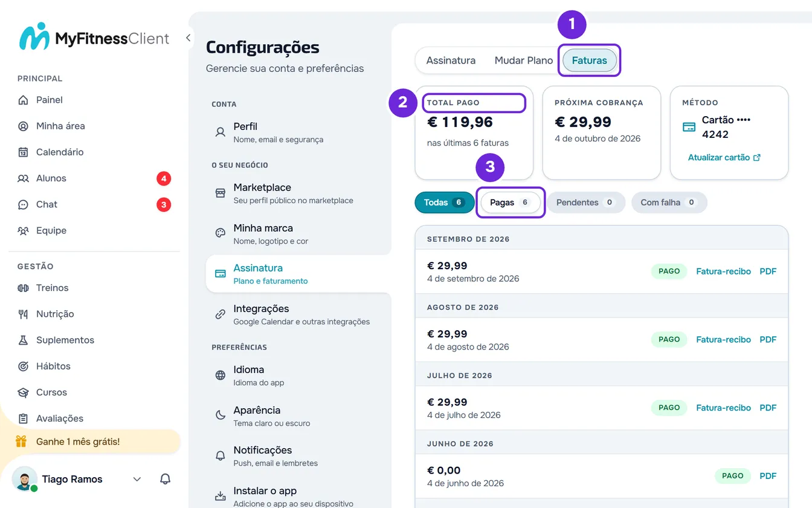Screen dimensions: 812x508
Task: Open Minha marca settings
Action: [x=298, y=233]
